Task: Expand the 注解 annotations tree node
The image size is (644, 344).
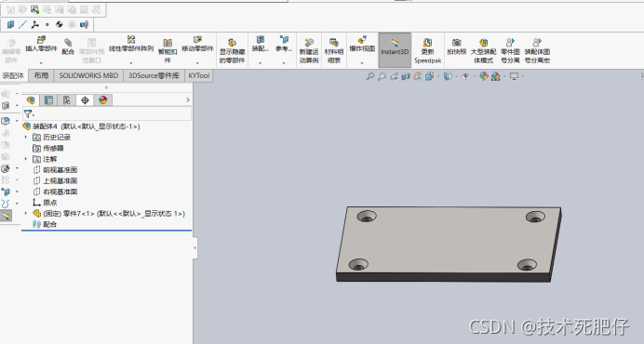Action: pos(26,159)
